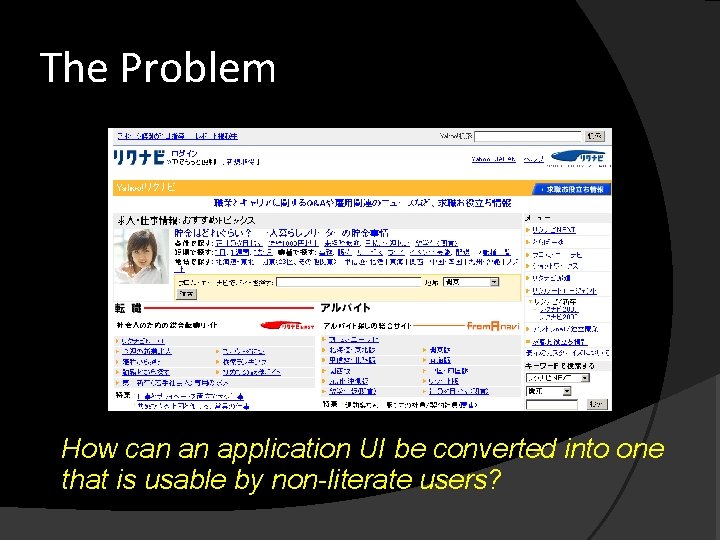Viewport: 720px width, 540px height.
Task: Click the Yahoo!リクナビ text on orange bar
Action: (x=146, y=187)
